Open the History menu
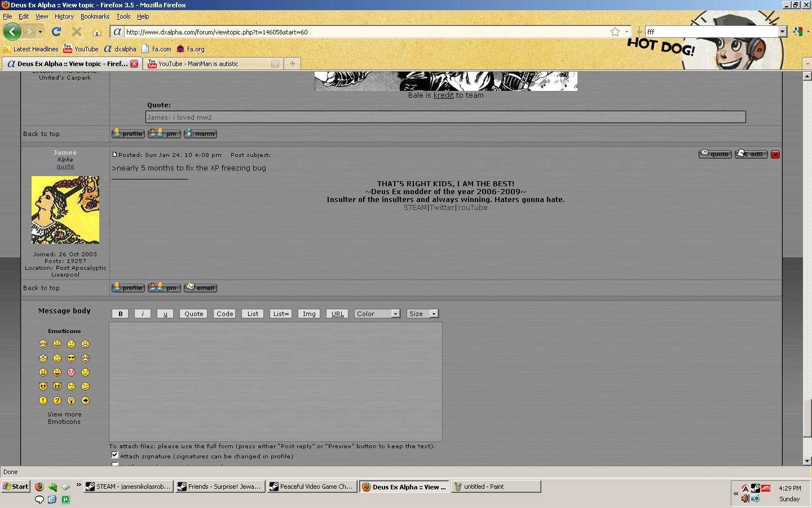 pyautogui.click(x=64, y=16)
